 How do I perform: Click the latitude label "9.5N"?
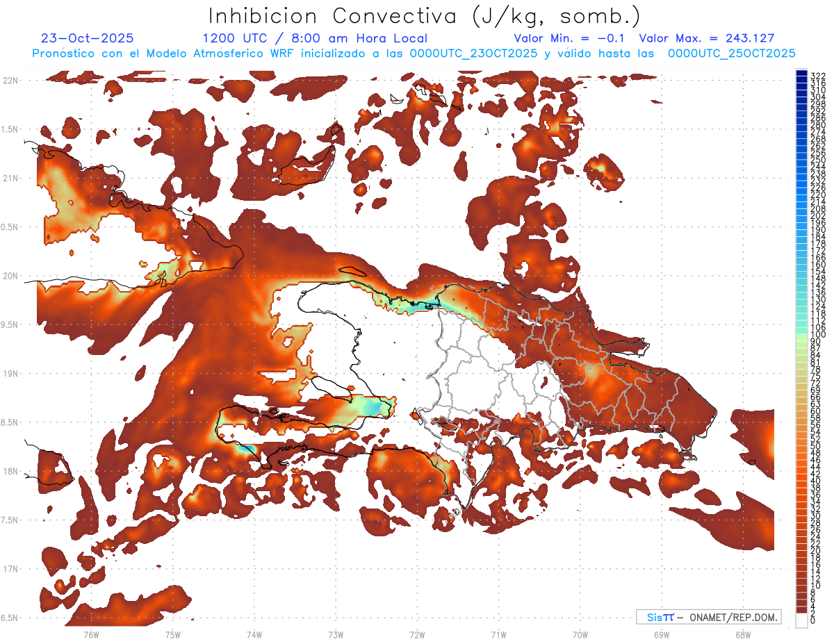10,324
